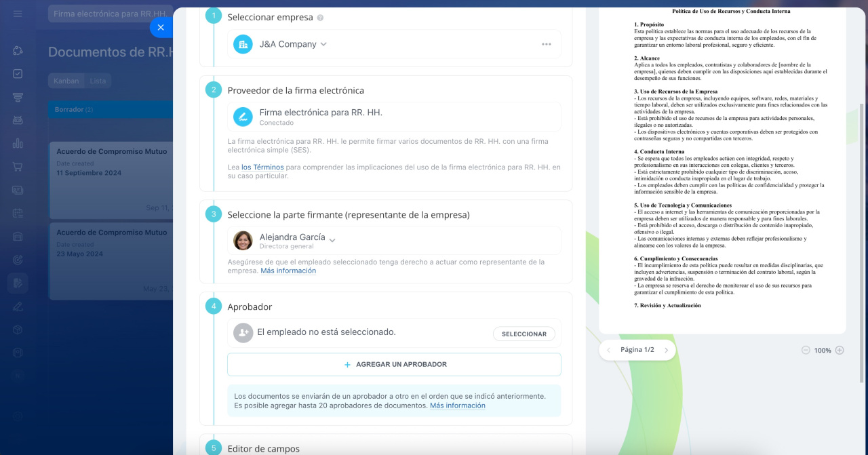The width and height of the screenshot is (868, 455).
Task: Open the pen icon in the sidebar
Action: coord(18,306)
